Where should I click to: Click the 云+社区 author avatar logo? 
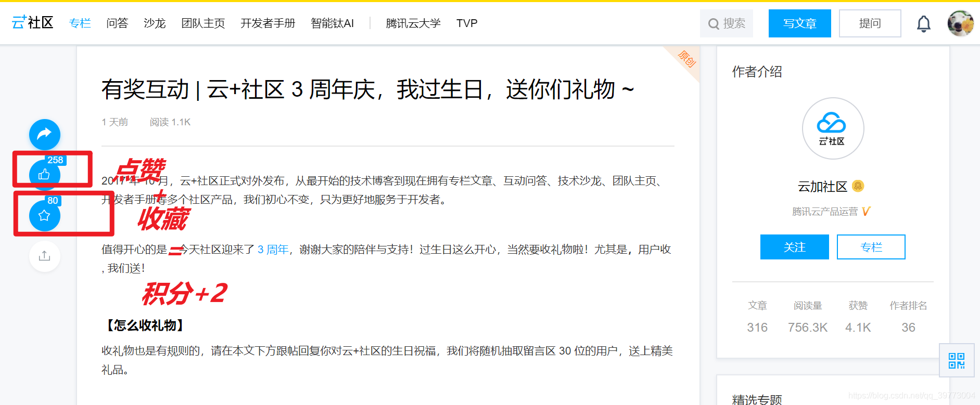(833, 128)
